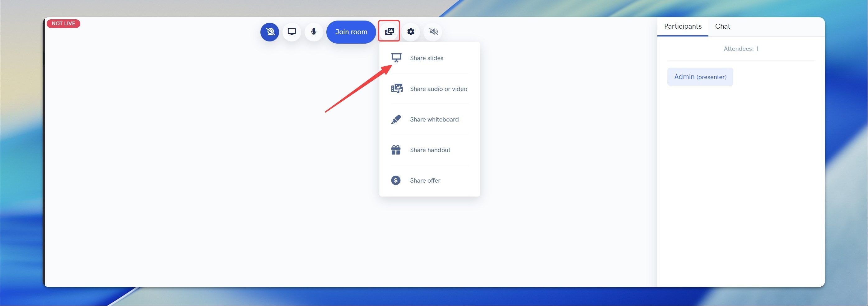The width and height of the screenshot is (868, 306).
Task: Start screen sharing with the monitor icon
Action: [292, 32]
